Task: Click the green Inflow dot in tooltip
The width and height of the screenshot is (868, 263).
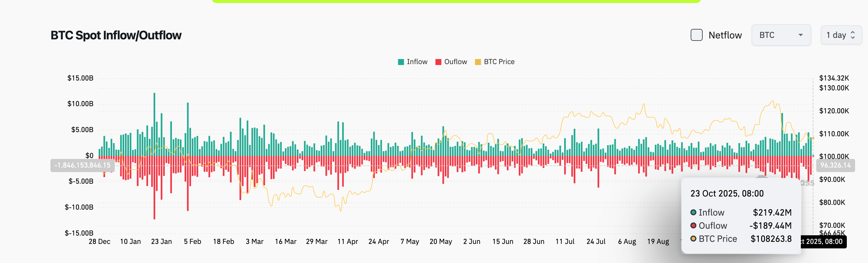Action: [x=693, y=213]
